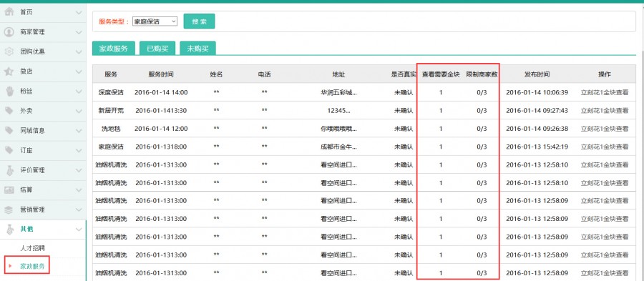644x281 pixels.
Task: Open the 订座 sidebar menu
Action: pyautogui.click(x=43, y=150)
